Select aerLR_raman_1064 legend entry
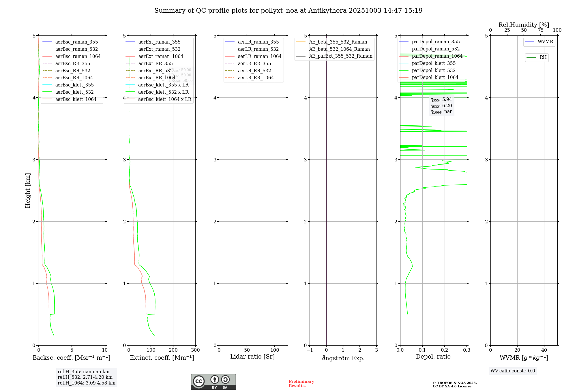Screen dimensions: 577x392 (259, 56)
